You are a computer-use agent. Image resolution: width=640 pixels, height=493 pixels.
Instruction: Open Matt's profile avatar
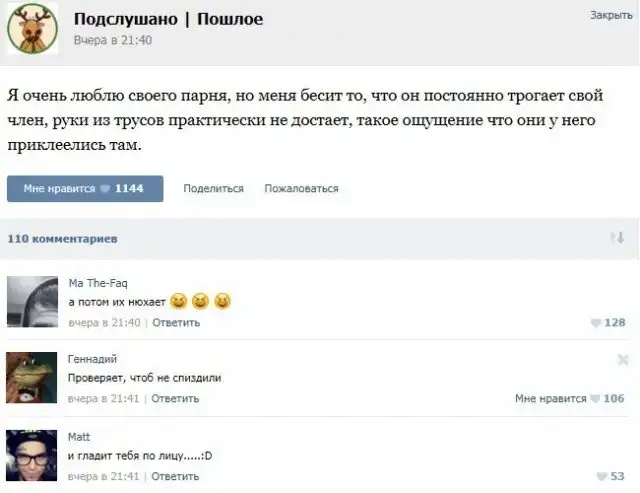click(x=32, y=454)
